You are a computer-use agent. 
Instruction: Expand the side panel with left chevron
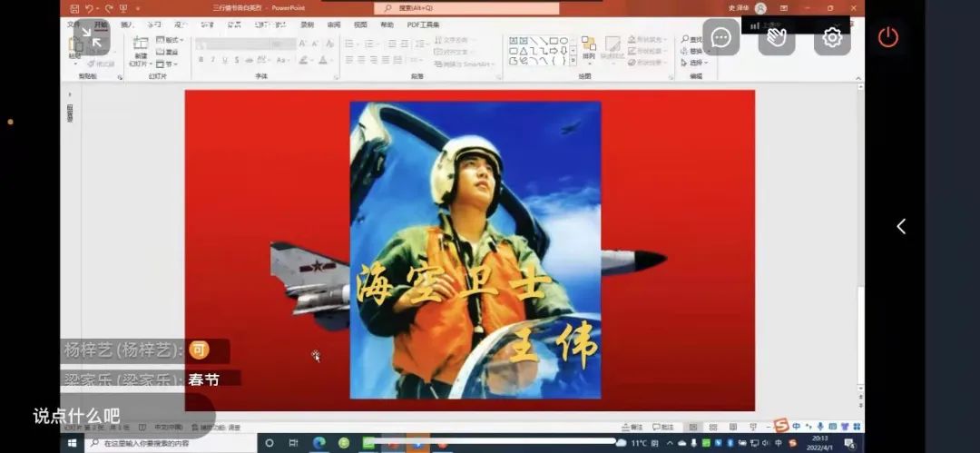coord(900,227)
